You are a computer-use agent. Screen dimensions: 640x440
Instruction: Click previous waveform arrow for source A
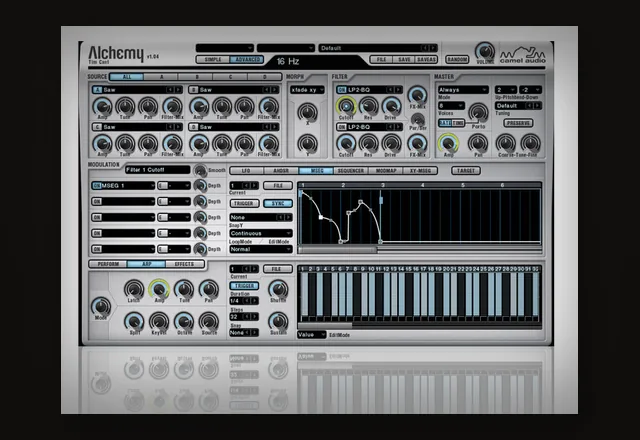click(x=170, y=90)
